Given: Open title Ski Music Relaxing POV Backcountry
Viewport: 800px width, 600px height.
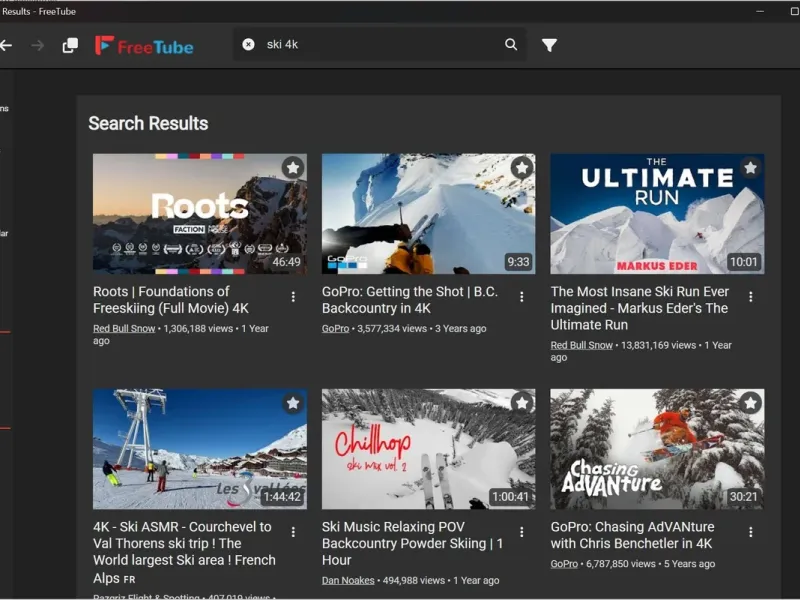Looking at the screenshot, I should pos(412,543).
